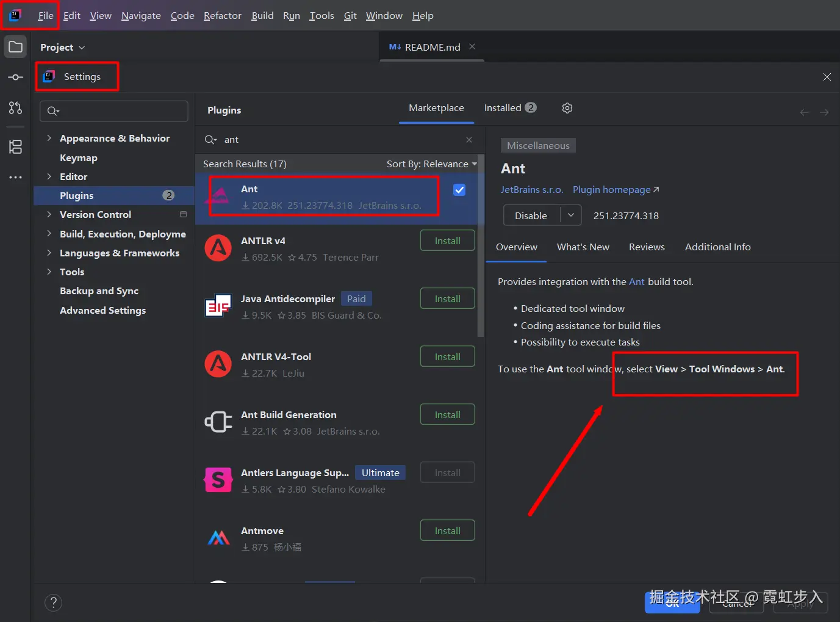Image resolution: width=840 pixels, height=622 pixels.
Task: Click the Ant link in description
Action: coord(636,282)
